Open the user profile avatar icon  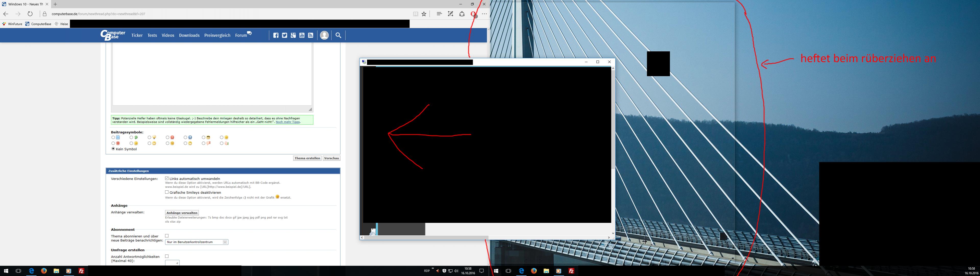tap(324, 36)
